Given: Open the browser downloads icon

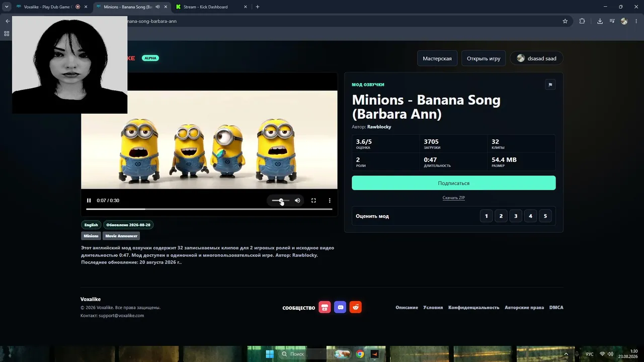Looking at the screenshot, I should [600, 21].
